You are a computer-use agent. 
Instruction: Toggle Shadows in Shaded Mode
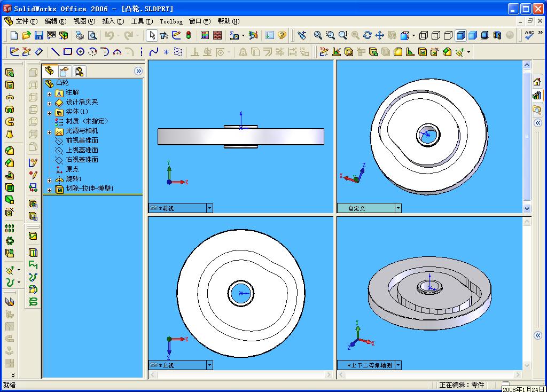(x=485, y=35)
